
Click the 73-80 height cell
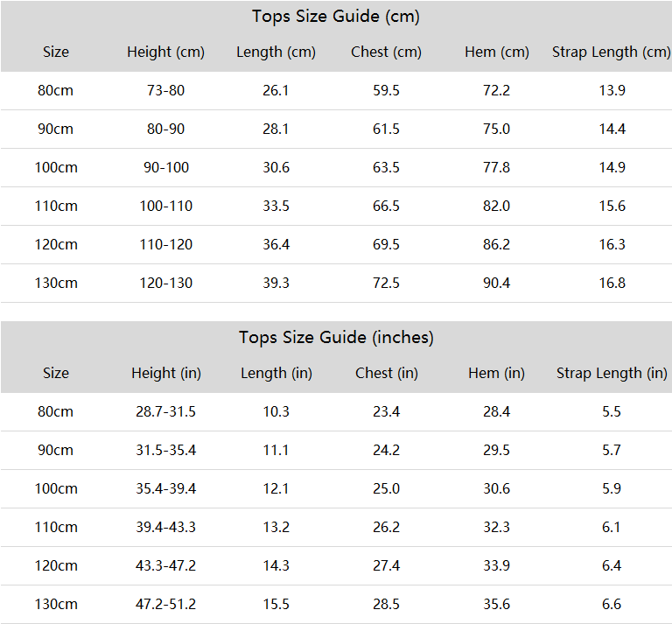point(166,90)
